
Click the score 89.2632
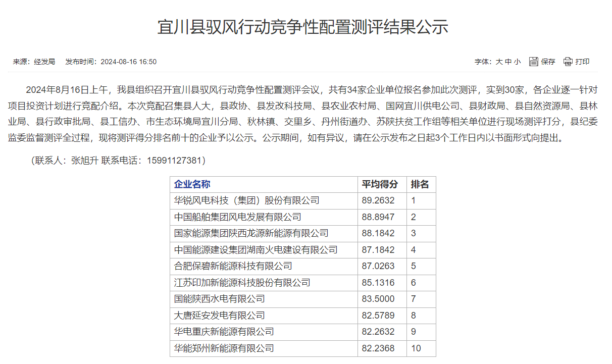click(x=378, y=200)
